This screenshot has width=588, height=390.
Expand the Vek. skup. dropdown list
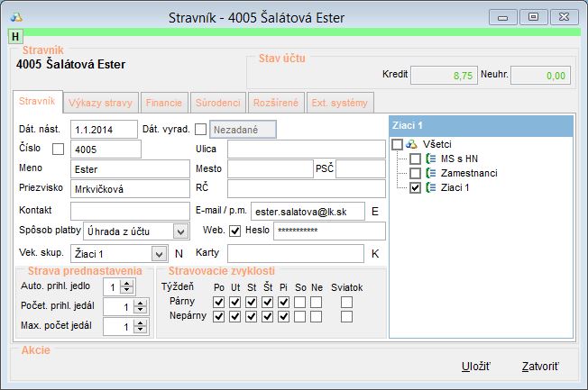pos(160,254)
